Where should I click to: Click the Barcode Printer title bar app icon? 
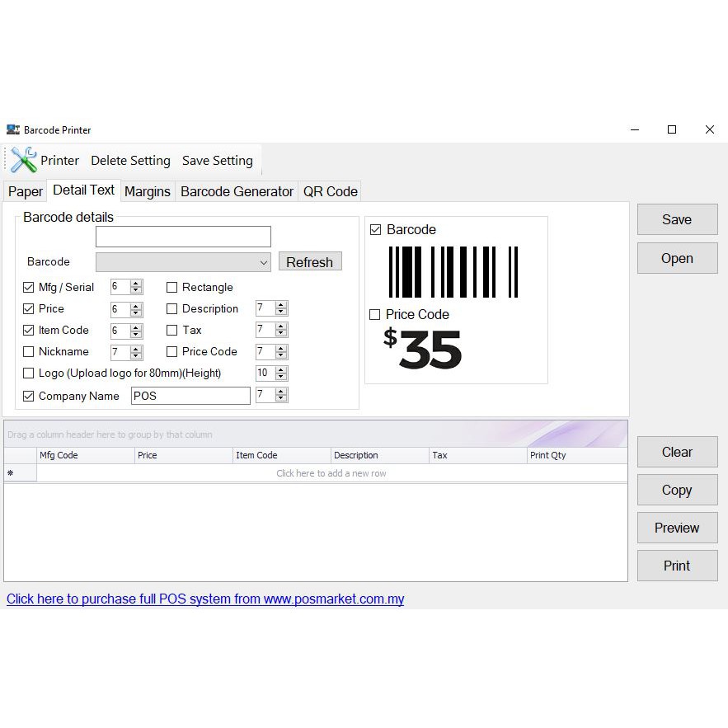point(12,129)
